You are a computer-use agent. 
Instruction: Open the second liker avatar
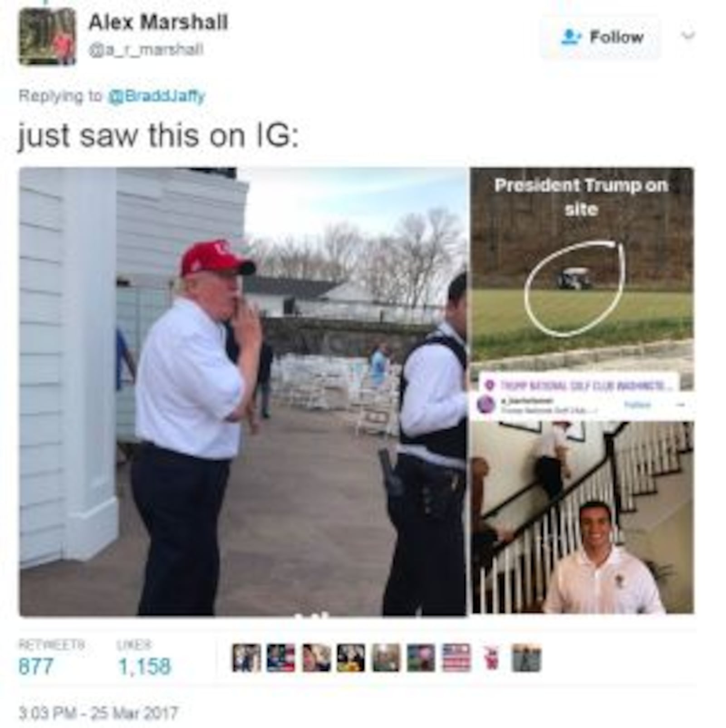pyautogui.click(x=280, y=658)
